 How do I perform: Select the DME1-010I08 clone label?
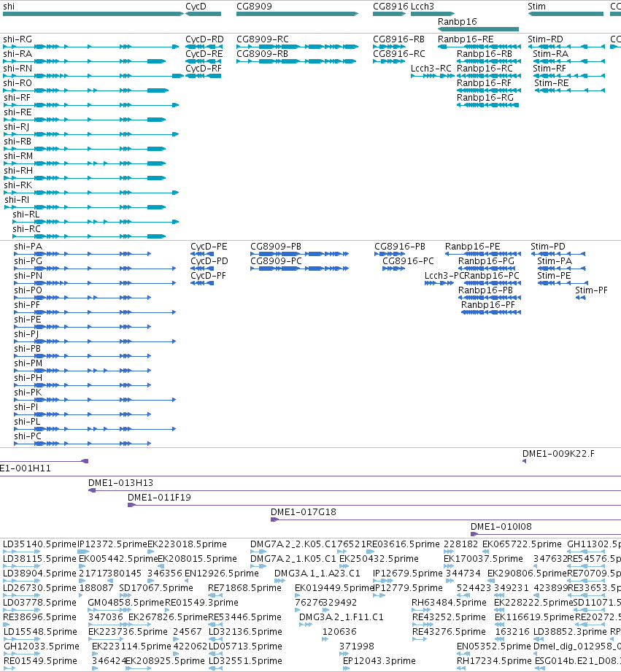(501, 527)
